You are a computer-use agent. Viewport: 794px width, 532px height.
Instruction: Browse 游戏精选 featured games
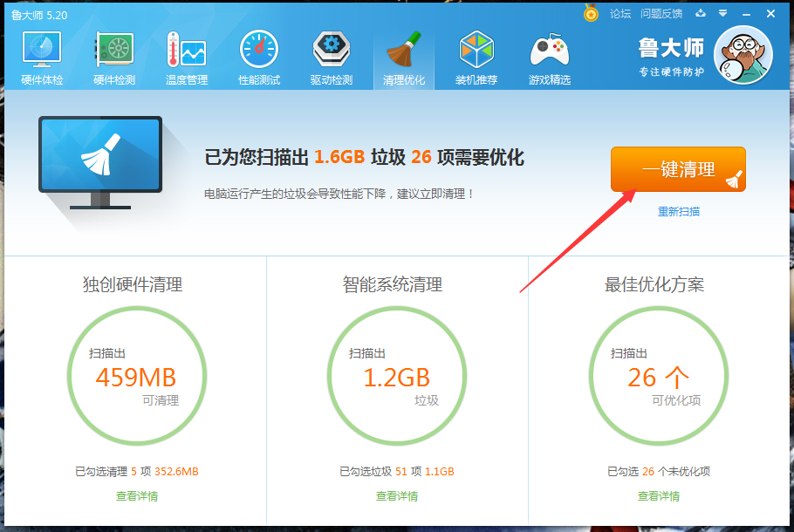tap(549, 54)
